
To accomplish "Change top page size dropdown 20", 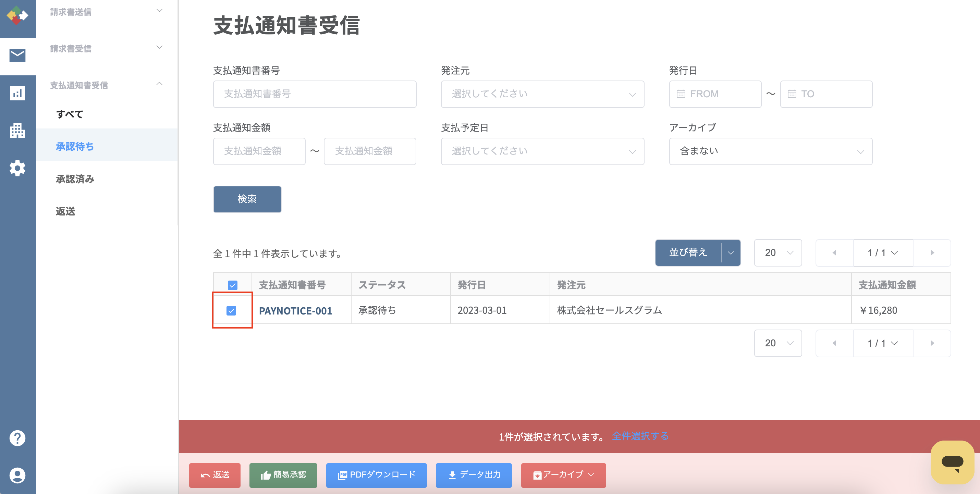I will [x=778, y=253].
